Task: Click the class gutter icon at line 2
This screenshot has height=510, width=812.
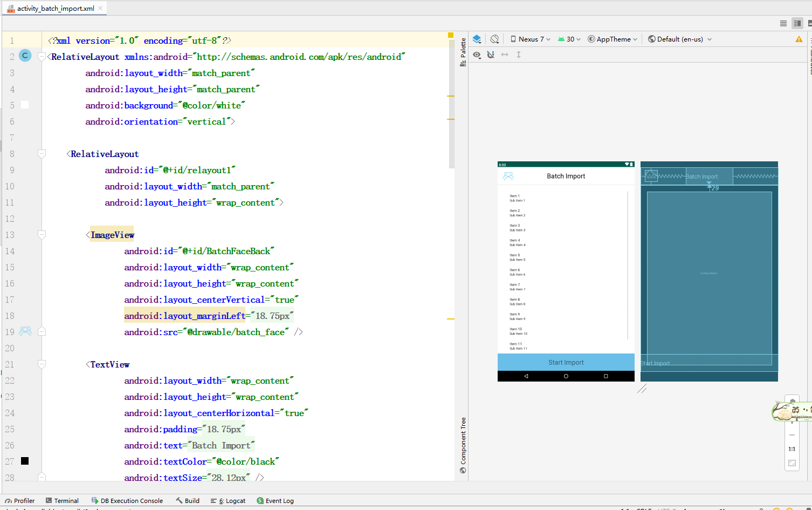Action: click(x=25, y=56)
